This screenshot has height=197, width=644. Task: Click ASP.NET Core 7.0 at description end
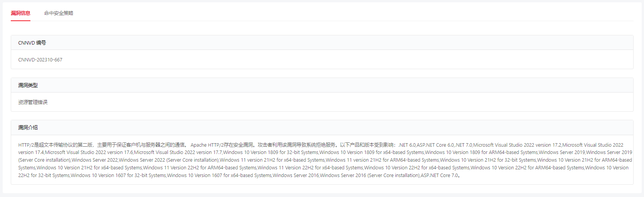[x=439, y=175]
